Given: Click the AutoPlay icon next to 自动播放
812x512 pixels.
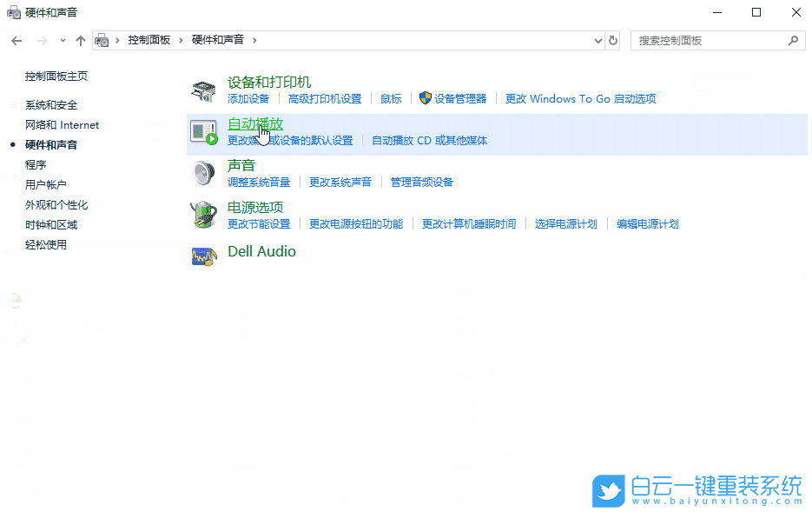Looking at the screenshot, I should point(203,130).
